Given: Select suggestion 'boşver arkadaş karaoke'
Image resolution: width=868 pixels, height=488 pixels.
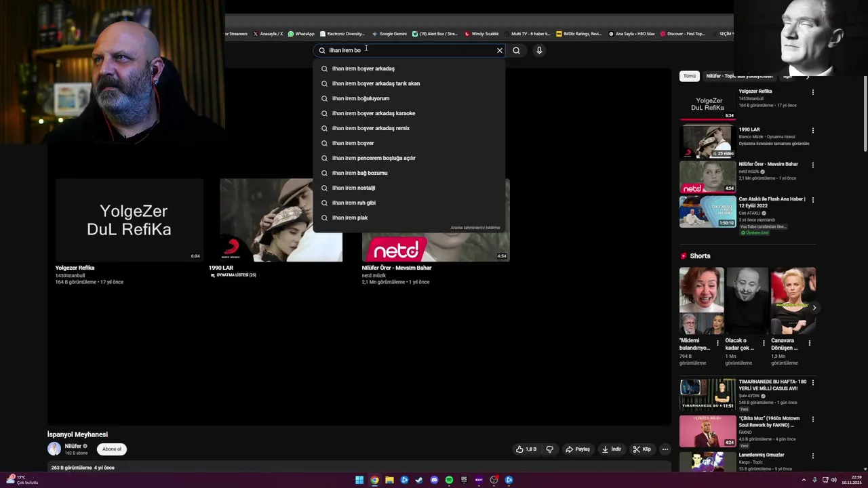Looking at the screenshot, I should [410, 113].
